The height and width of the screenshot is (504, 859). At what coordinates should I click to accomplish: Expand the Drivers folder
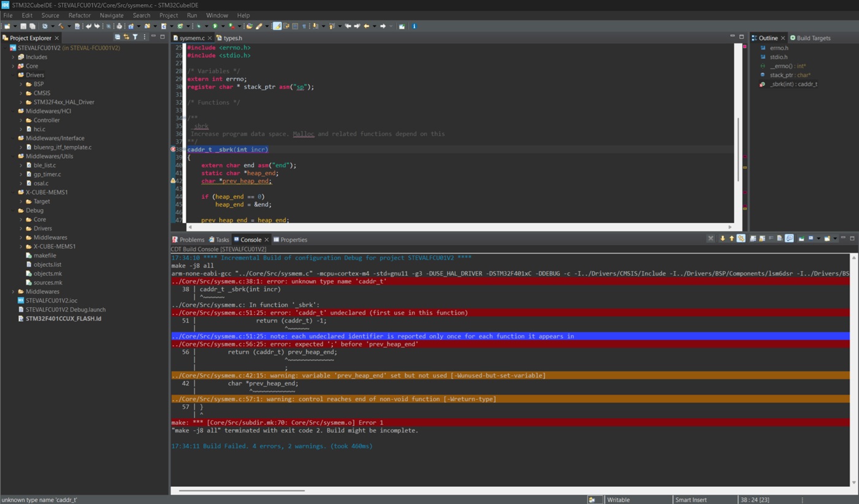[13, 75]
